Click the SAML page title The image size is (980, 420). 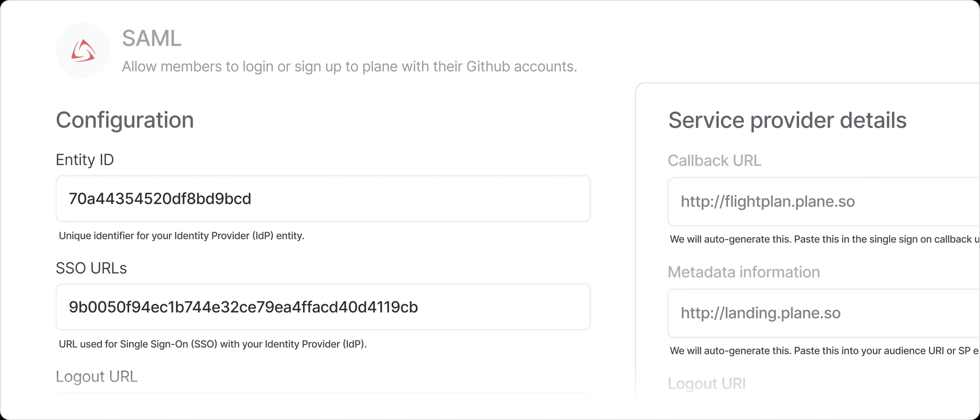(x=151, y=38)
